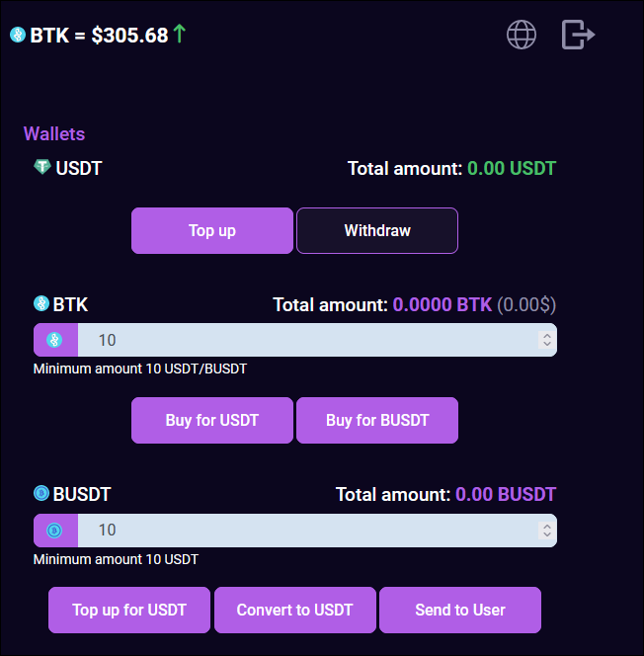This screenshot has height=656, width=644.
Task: Click the BTK wallet coin icon
Action: point(41,304)
